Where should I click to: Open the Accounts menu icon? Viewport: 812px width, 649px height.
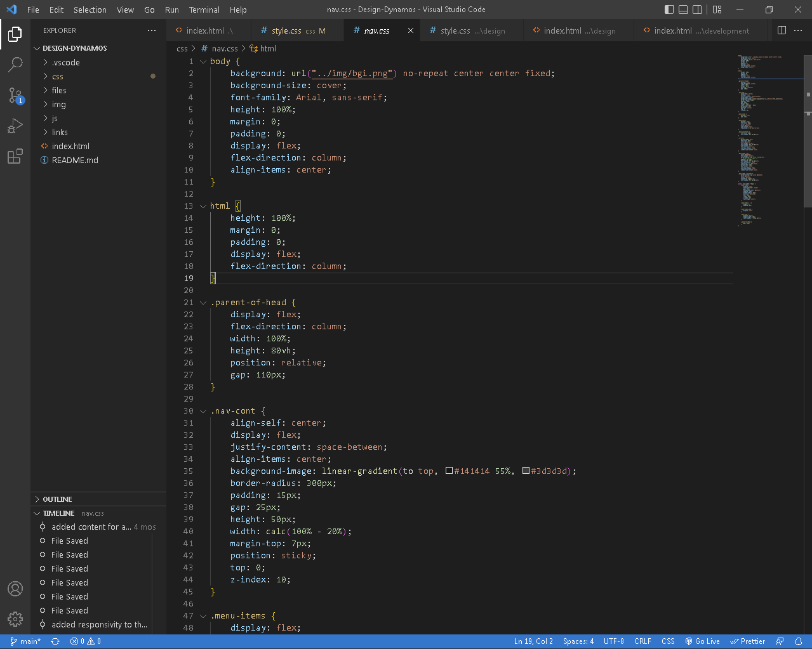[15, 589]
